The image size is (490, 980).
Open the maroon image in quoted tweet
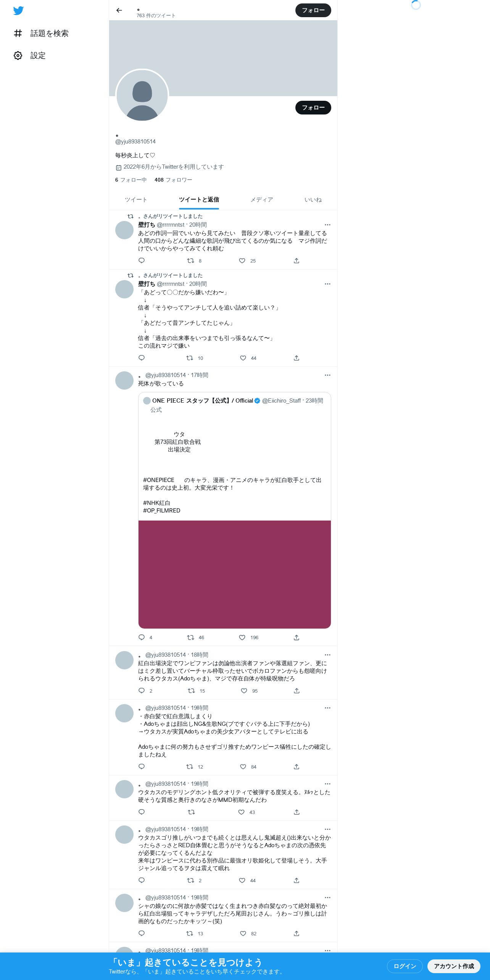coord(235,574)
